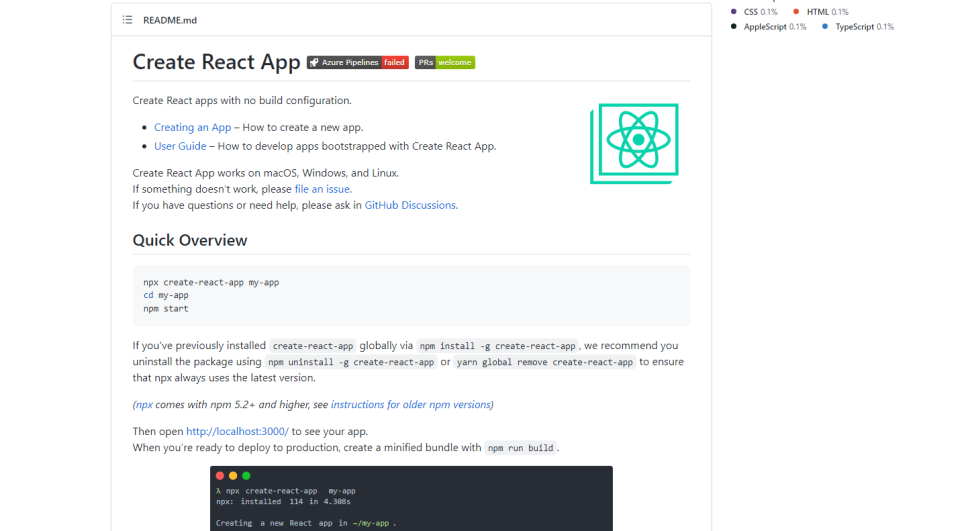Open the User Guide link
Image resolution: width=966 pixels, height=531 pixels.
point(180,146)
